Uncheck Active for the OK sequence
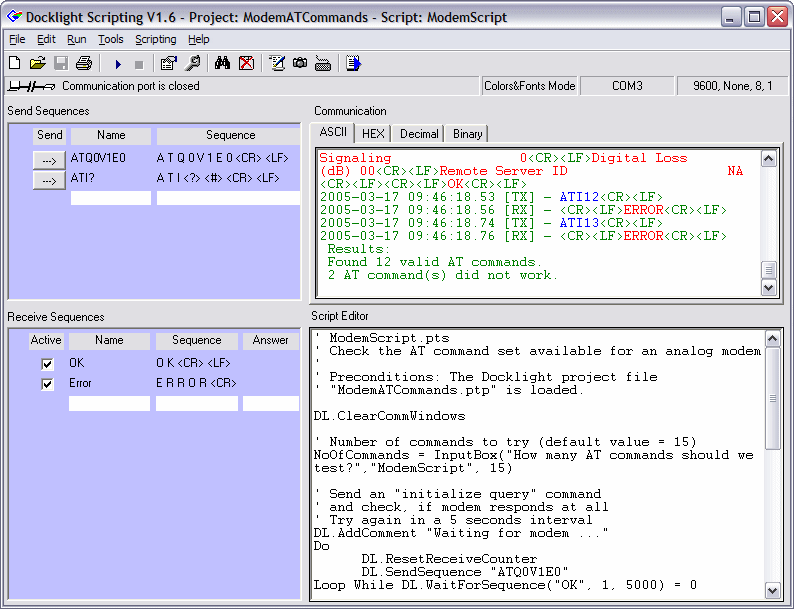794x609 pixels. click(x=47, y=363)
